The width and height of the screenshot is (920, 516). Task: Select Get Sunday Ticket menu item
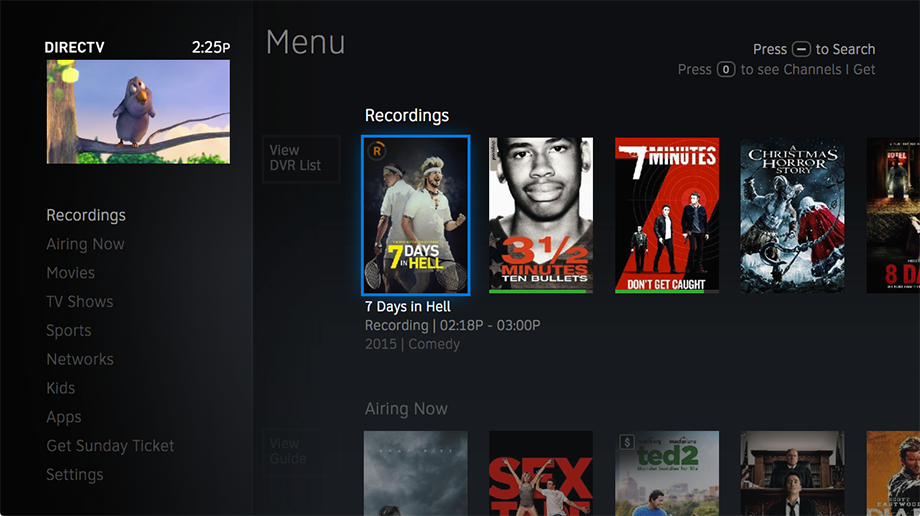[x=110, y=446]
